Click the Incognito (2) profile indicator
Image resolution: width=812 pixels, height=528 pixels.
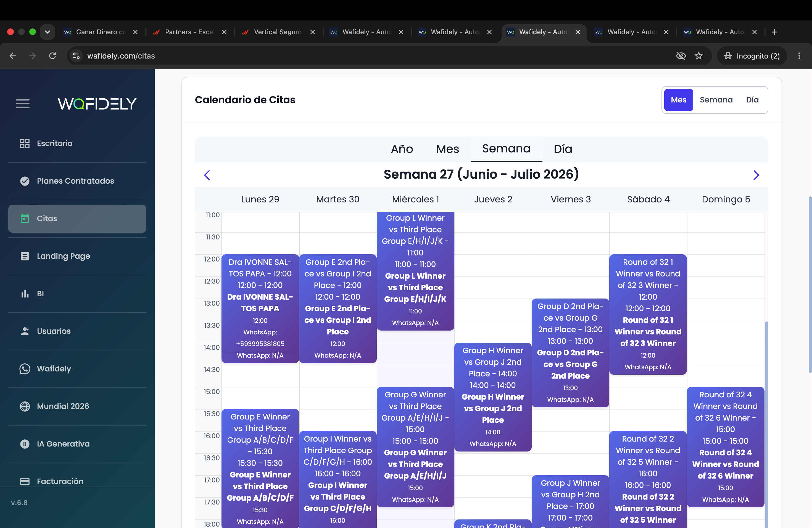pyautogui.click(x=752, y=56)
